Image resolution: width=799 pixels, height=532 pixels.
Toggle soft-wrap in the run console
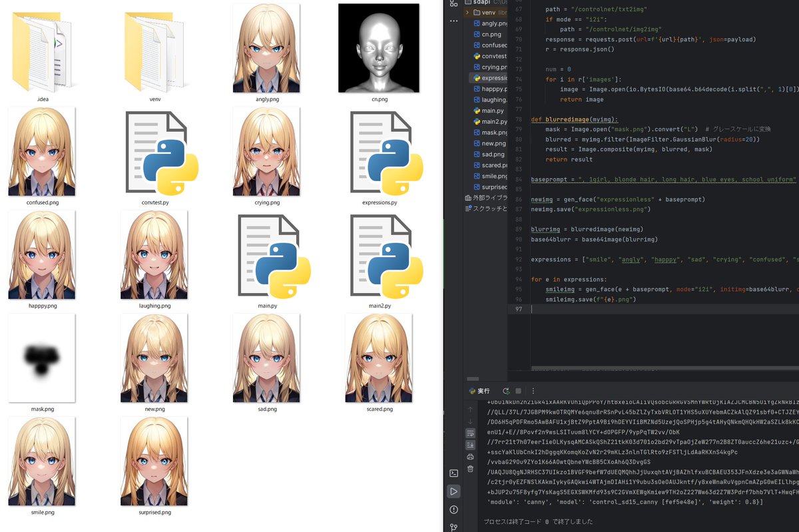pyautogui.click(x=470, y=433)
